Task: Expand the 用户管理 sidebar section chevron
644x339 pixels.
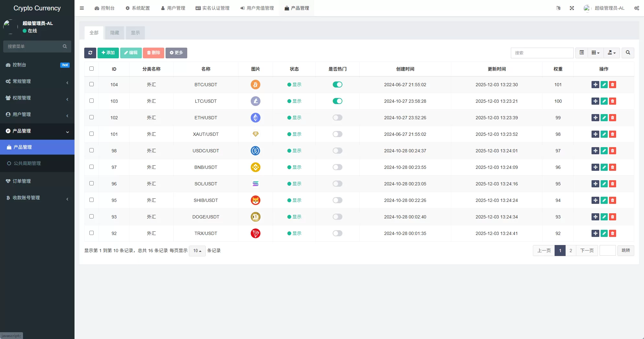Action: pyautogui.click(x=67, y=116)
